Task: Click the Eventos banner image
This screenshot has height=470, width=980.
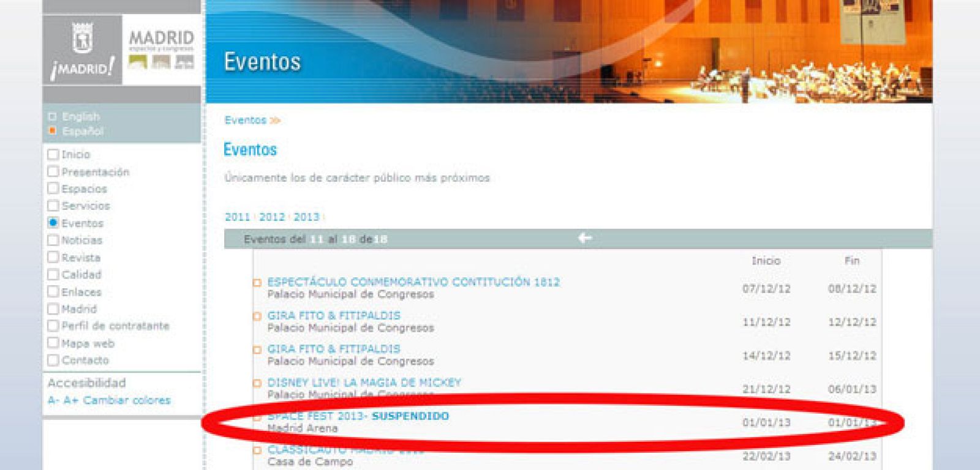Action: point(569,51)
